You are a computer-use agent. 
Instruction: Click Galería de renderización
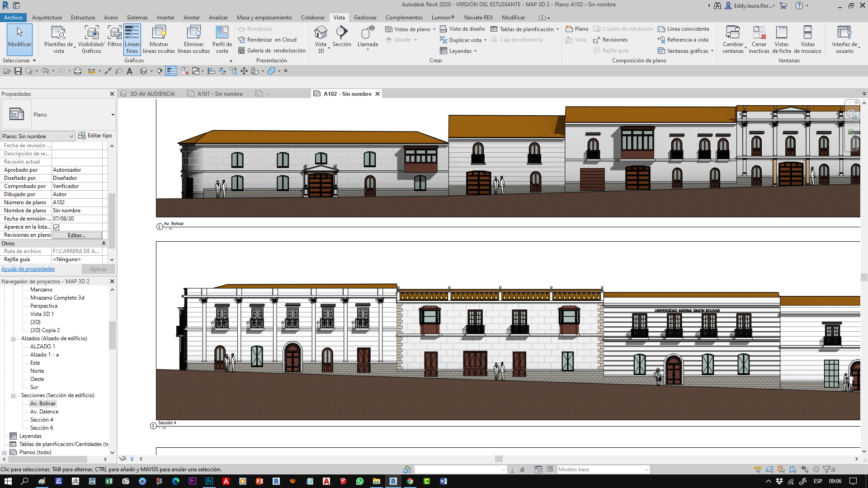[x=272, y=51]
